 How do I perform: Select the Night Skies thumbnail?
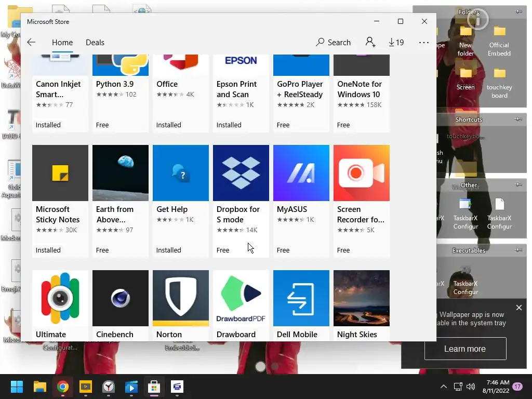click(362, 298)
